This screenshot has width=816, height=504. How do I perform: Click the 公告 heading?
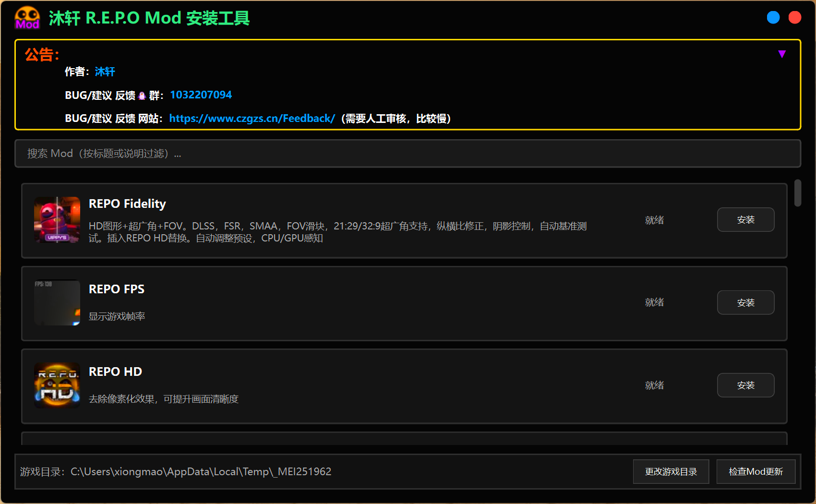[42, 54]
